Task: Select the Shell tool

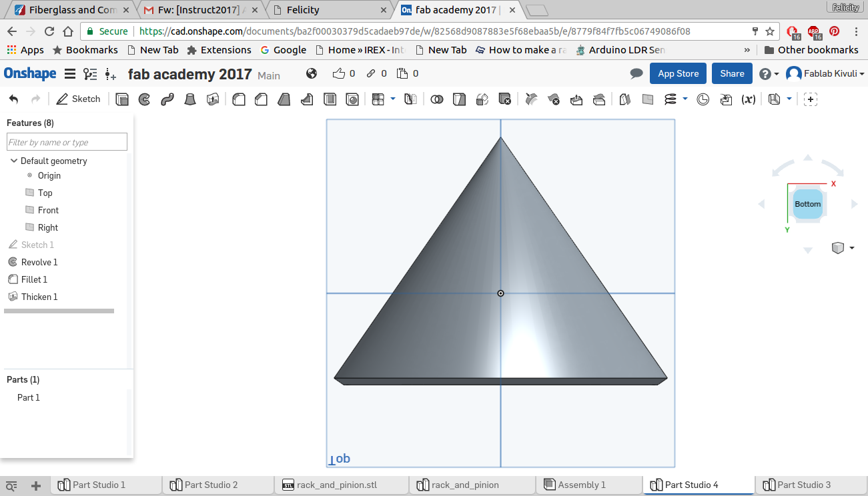Action: point(330,99)
